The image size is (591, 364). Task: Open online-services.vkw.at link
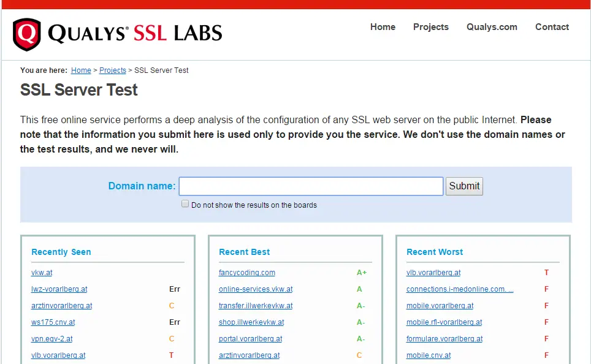(x=256, y=289)
